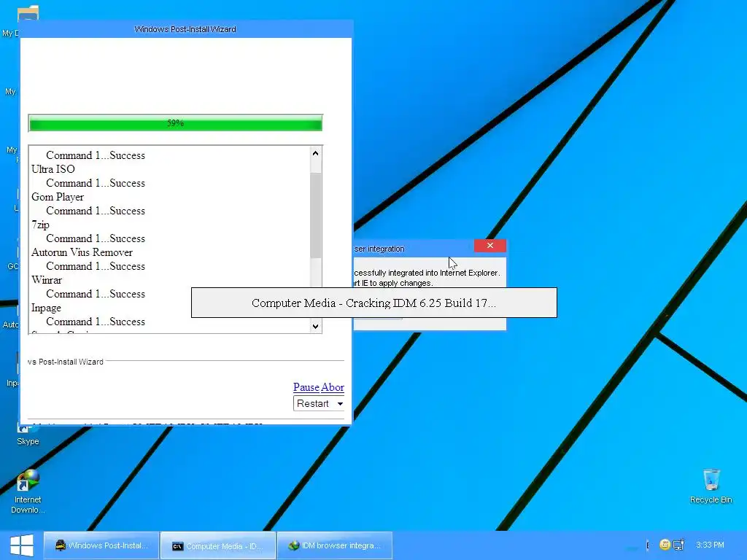Close the browser integration dialog
The height and width of the screenshot is (560, 747).
point(489,246)
